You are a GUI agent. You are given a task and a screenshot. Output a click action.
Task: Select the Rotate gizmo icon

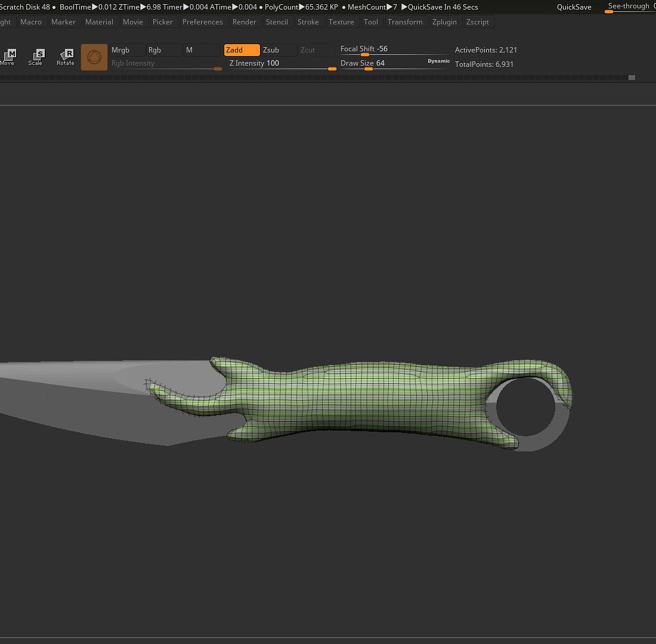point(66,57)
